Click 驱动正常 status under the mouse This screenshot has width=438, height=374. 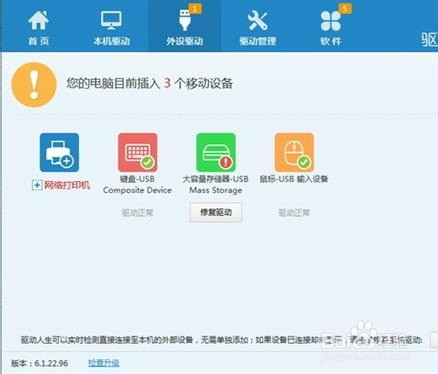[x=294, y=213]
